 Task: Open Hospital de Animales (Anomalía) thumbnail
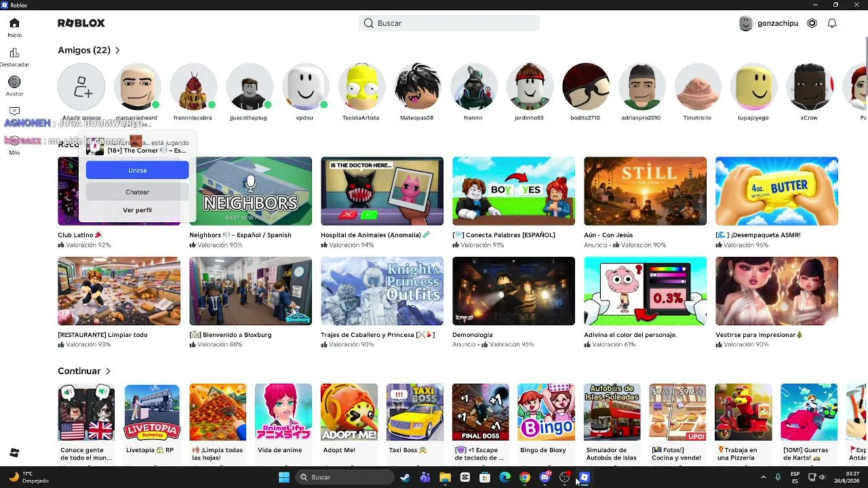click(x=382, y=191)
